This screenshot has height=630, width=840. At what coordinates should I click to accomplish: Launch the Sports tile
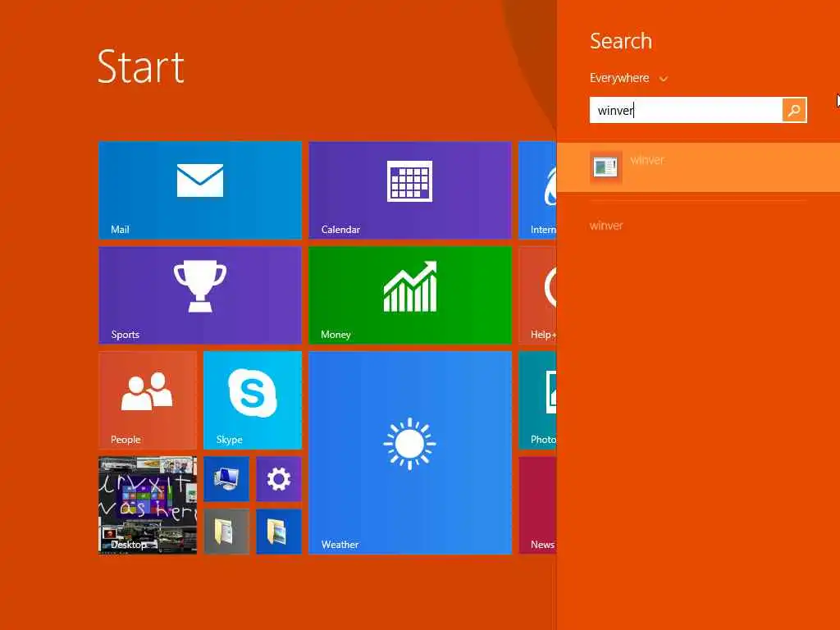200,294
